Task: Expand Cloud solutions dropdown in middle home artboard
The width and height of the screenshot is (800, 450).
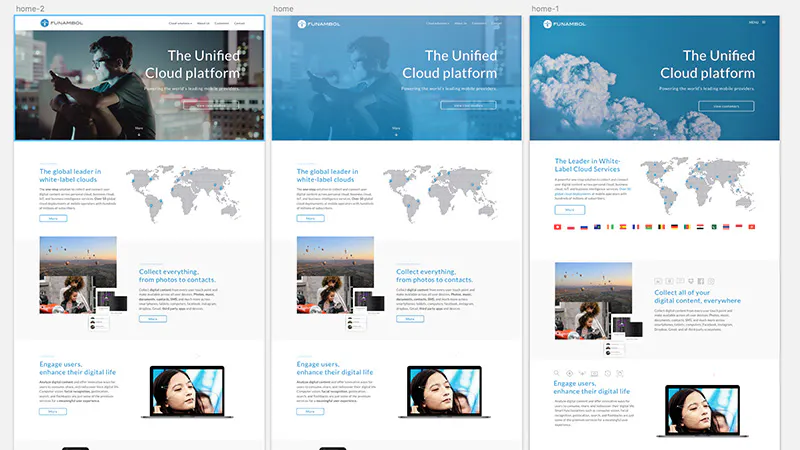Action: point(437,23)
